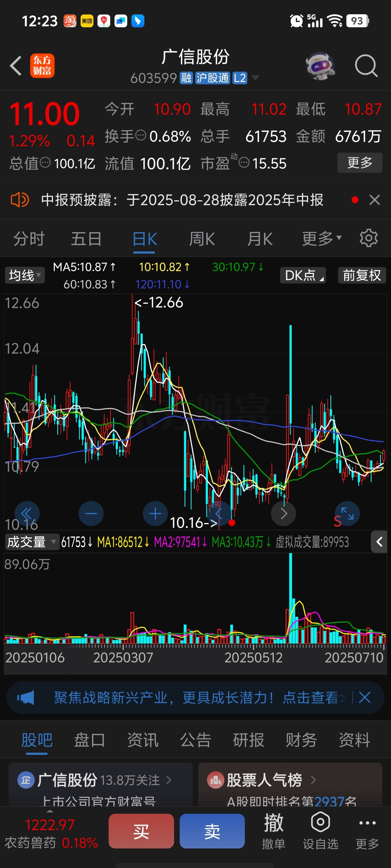Collapse the volume panel side arrow
This screenshot has width=391, height=868.
[379, 542]
